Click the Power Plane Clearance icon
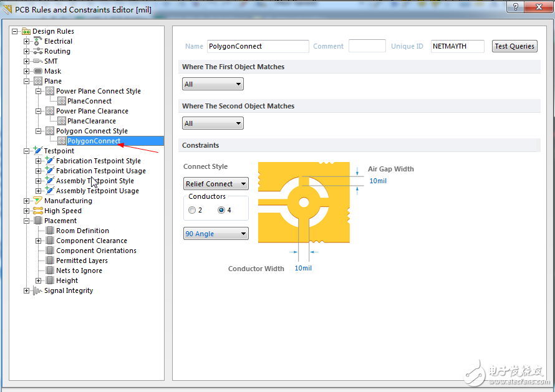Screen dimensions: 555x392 click(50, 111)
